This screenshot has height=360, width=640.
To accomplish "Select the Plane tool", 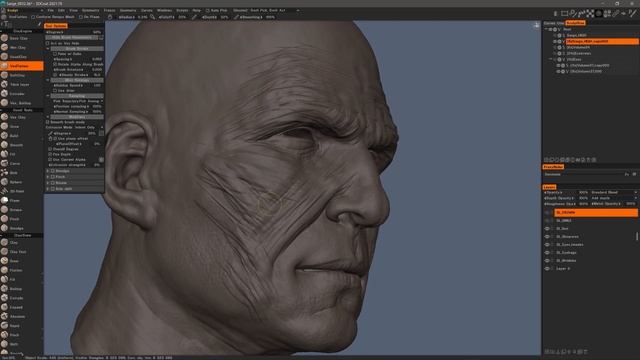I will pos(15,200).
